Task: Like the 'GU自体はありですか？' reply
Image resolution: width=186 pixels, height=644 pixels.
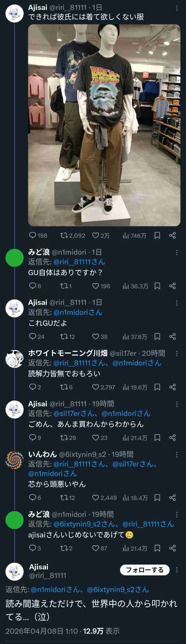Action: click(96, 286)
